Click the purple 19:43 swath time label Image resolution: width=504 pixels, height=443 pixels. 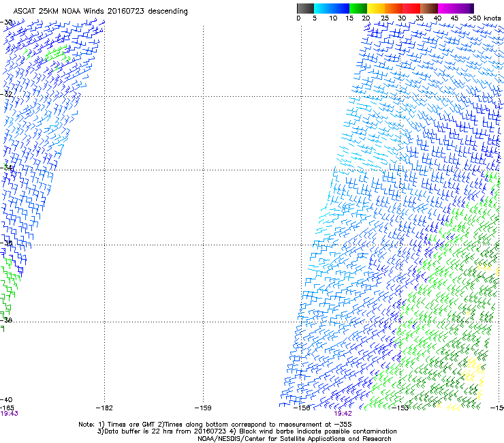9,414
